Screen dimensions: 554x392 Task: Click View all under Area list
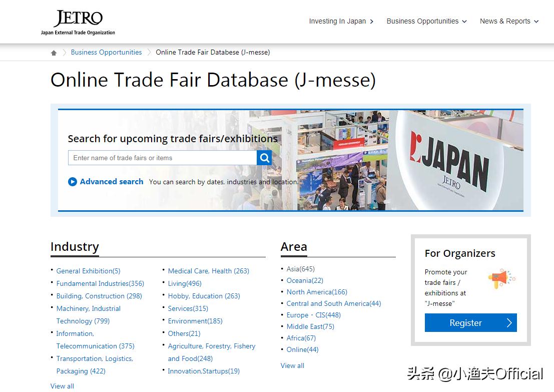pyautogui.click(x=292, y=365)
